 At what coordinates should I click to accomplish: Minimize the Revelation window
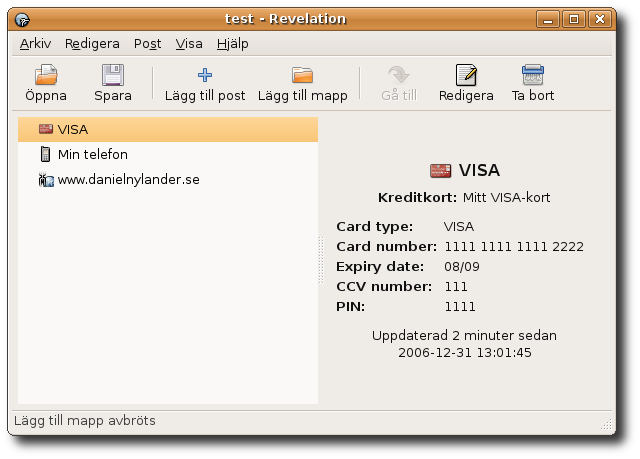point(548,19)
